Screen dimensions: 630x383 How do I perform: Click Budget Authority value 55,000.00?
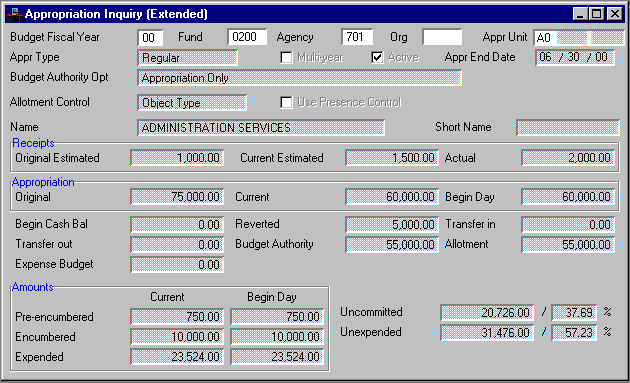392,245
